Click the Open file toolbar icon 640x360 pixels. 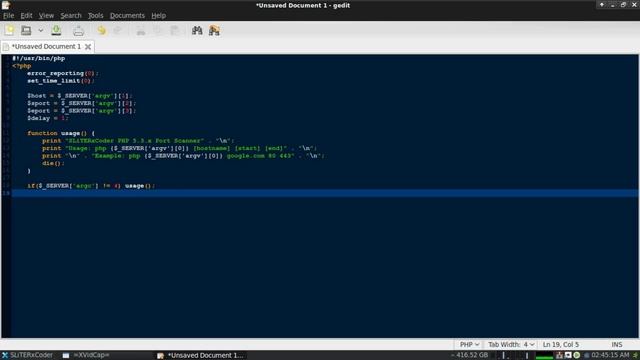(x=26, y=30)
